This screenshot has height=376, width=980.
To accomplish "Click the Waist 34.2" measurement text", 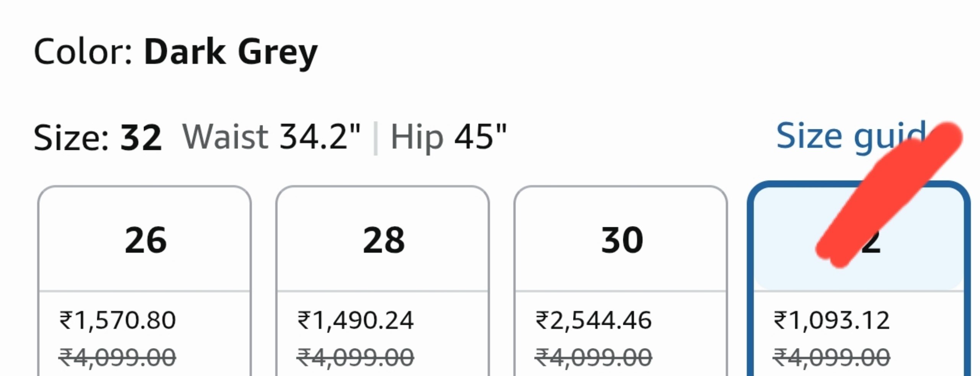I will click(x=271, y=137).
